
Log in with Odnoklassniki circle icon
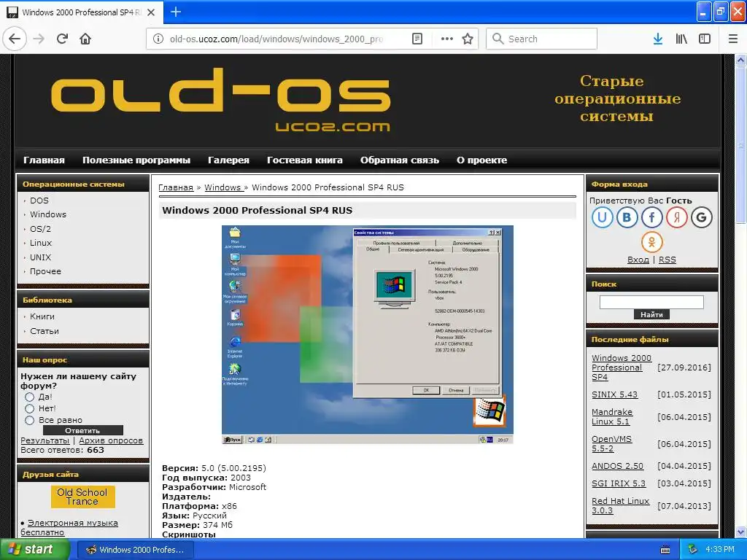coord(651,242)
